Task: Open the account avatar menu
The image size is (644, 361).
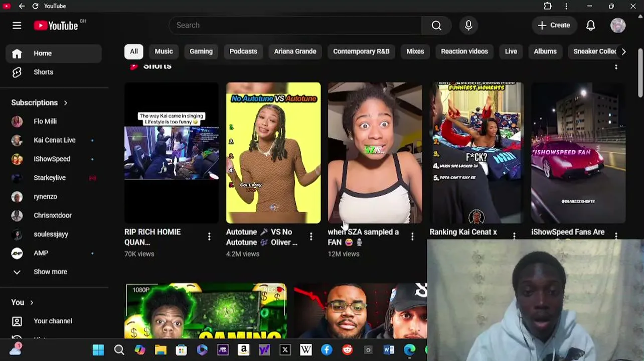Action: coord(618,26)
